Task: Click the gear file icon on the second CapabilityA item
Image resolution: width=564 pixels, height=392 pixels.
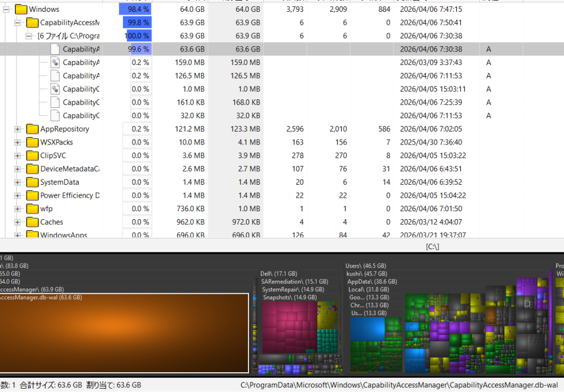Action: pos(56,62)
